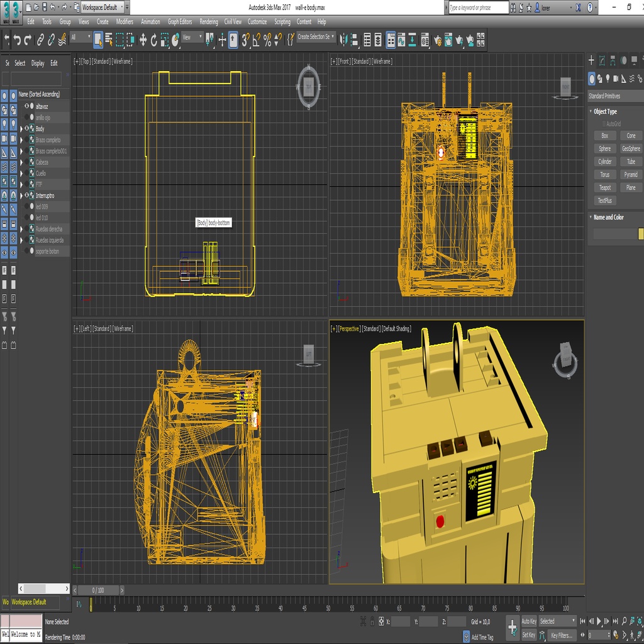Click the keyword search input field
The image size is (644, 644).
478,8
